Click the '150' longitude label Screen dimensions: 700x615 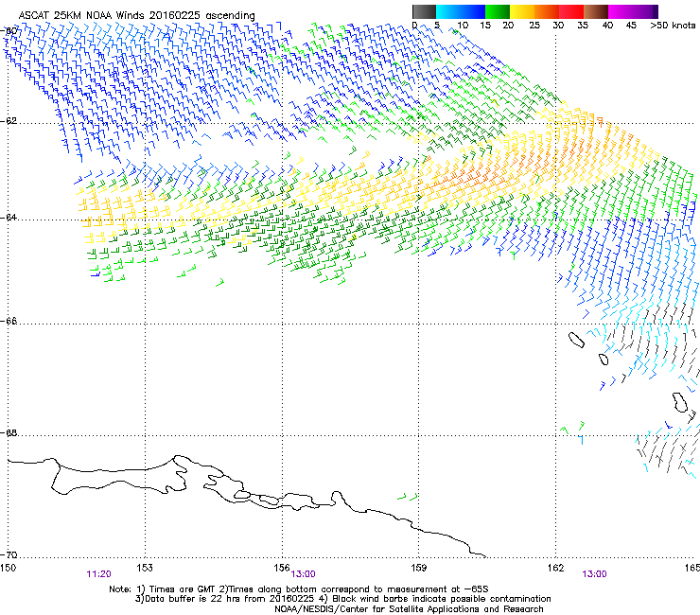pos(8,568)
